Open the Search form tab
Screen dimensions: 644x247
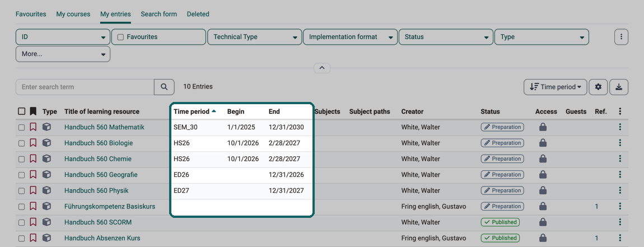tap(159, 14)
